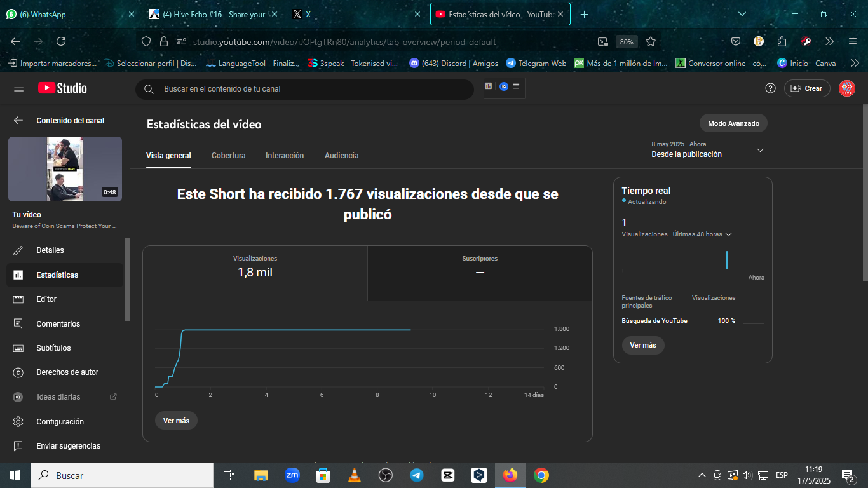Click the bar-chart extension icon near search
This screenshot has width=868, height=488.
[489, 86]
